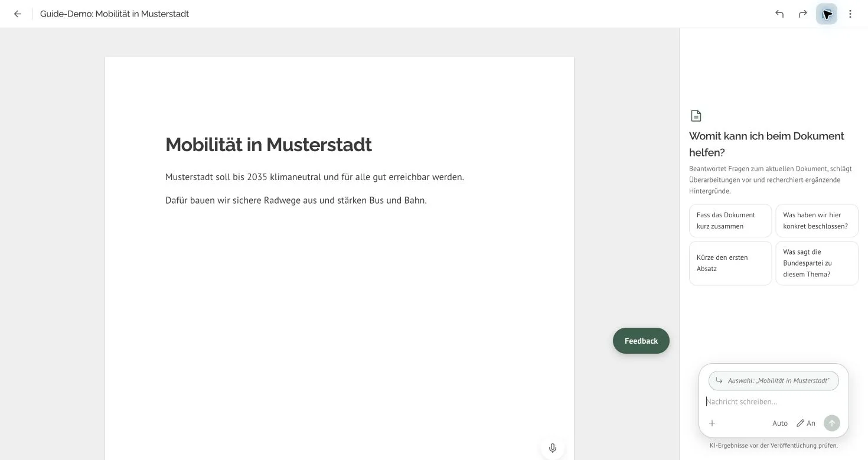
Task: Toggle the pointer guide icon in top bar
Action: coord(827,14)
